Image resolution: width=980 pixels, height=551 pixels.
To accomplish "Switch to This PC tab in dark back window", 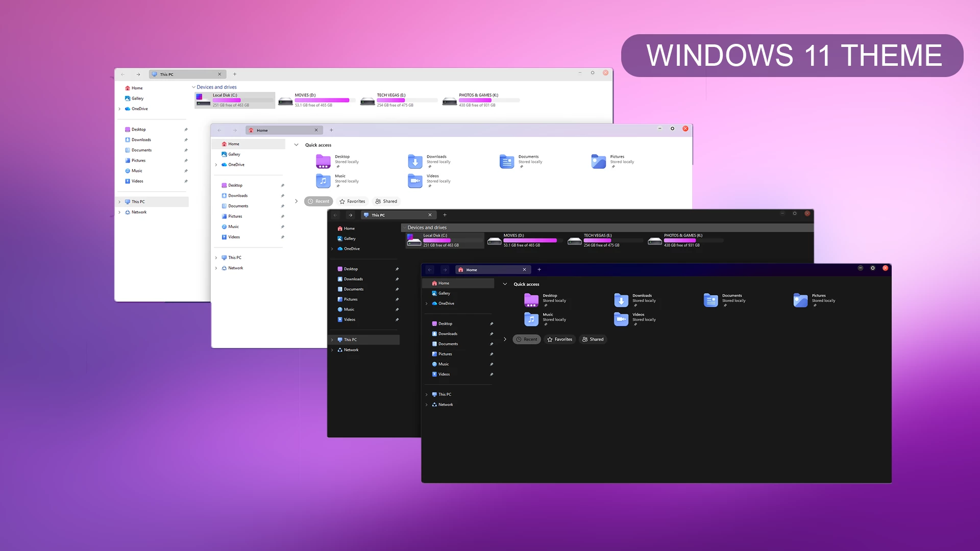I will click(x=398, y=215).
